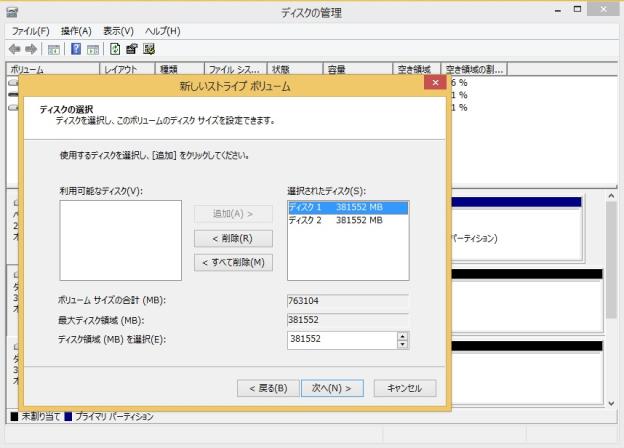This screenshot has height=448, width=624.
Task: Sort by 種類 column header
Action: tap(179, 69)
